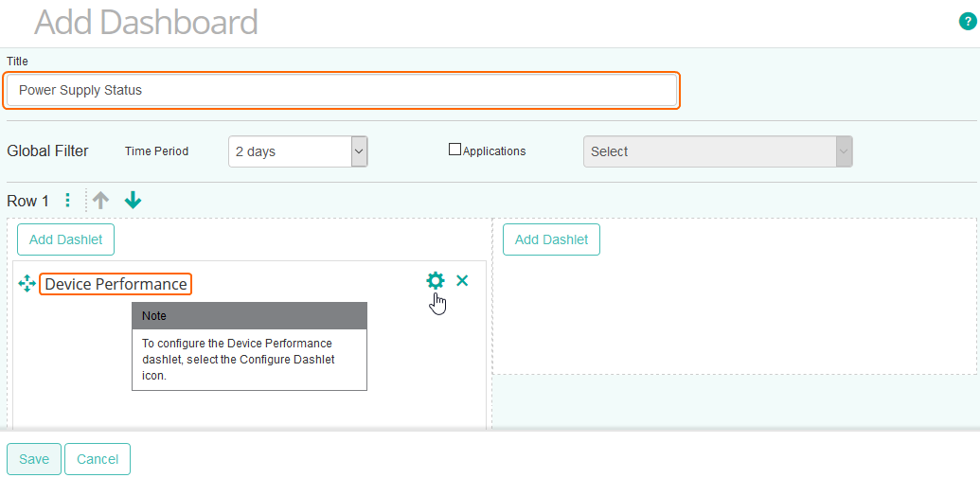Viewport: 980px width, 478px height.
Task: Open the Row 1 three-dot options menu
Action: (x=67, y=201)
